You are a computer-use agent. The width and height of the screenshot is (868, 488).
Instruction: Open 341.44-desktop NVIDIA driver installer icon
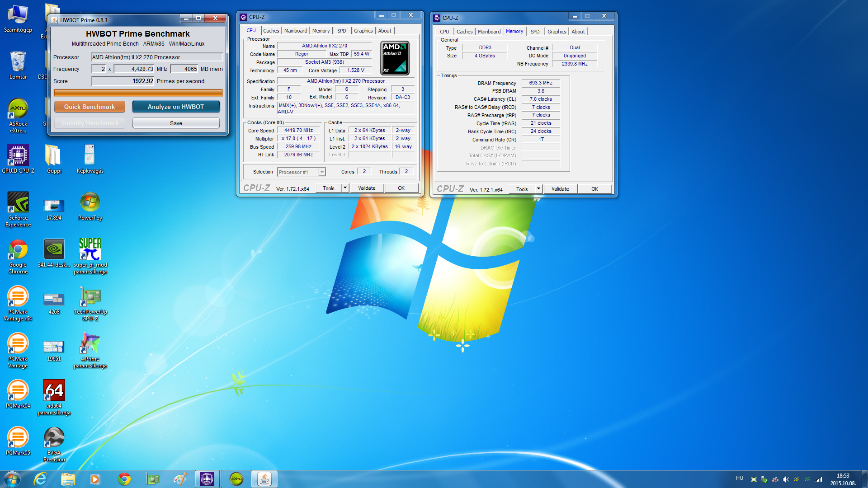[x=54, y=253]
